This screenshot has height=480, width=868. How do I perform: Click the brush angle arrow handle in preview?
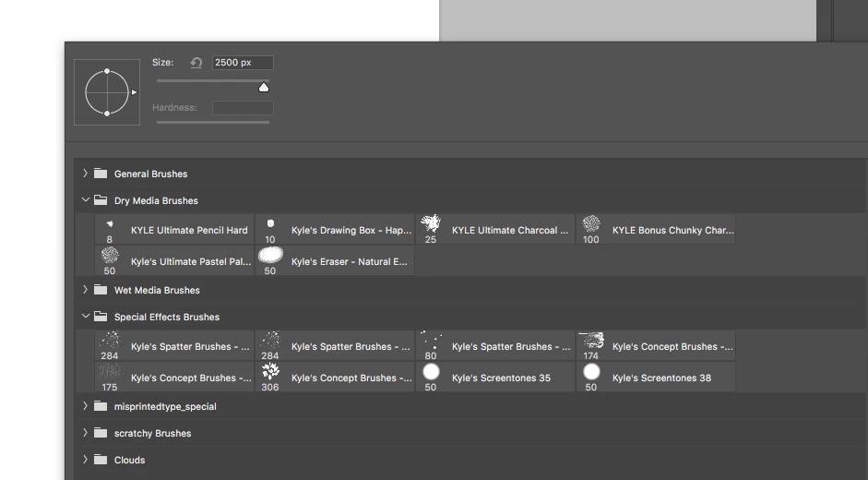coord(134,92)
